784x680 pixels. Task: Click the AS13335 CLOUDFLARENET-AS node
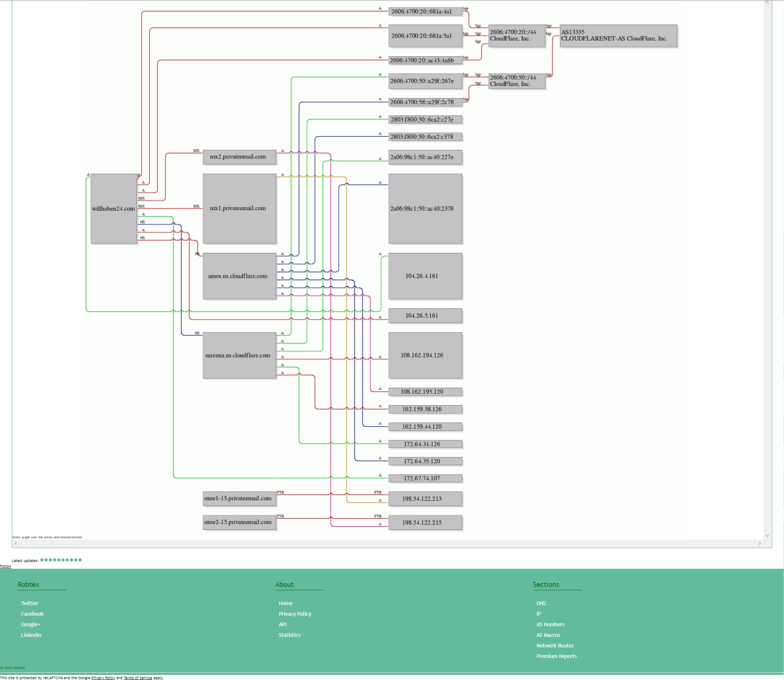[x=618, y=36]
